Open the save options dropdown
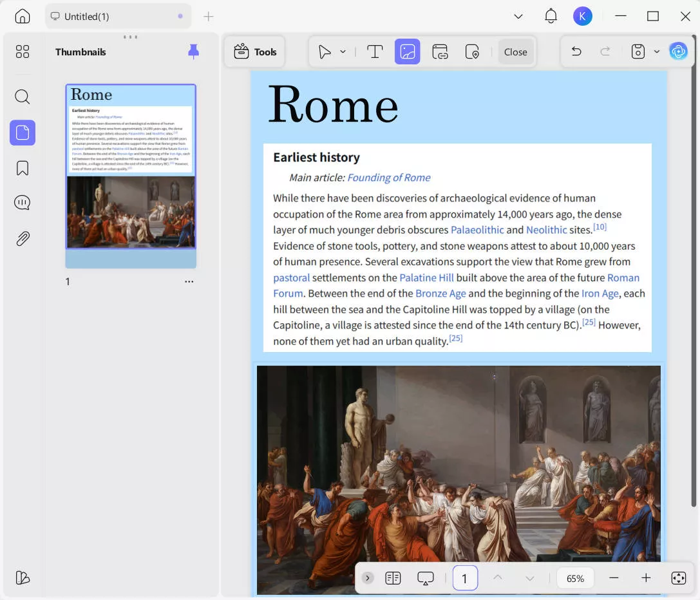The image size is (700, 600). point(655,52)
